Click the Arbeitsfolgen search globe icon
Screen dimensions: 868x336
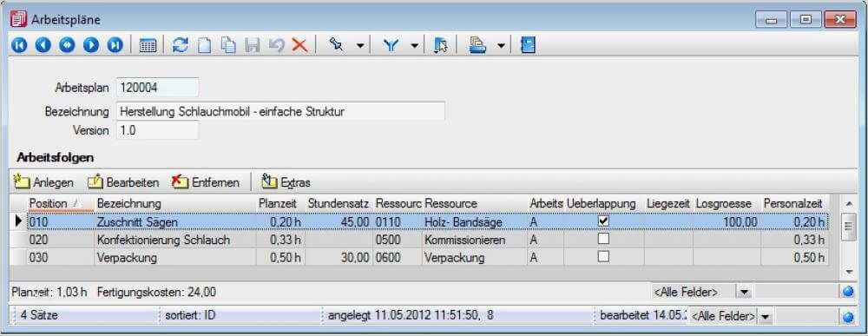pos(848,292)
